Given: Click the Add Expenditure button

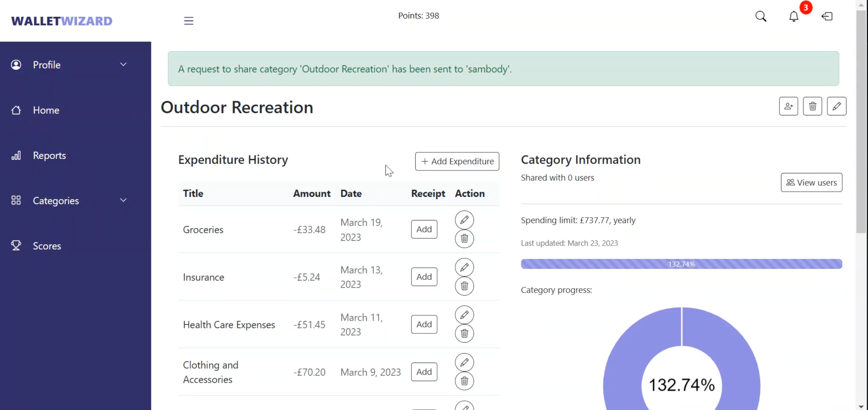Looking at the screenshot, I should click(457, 161).
